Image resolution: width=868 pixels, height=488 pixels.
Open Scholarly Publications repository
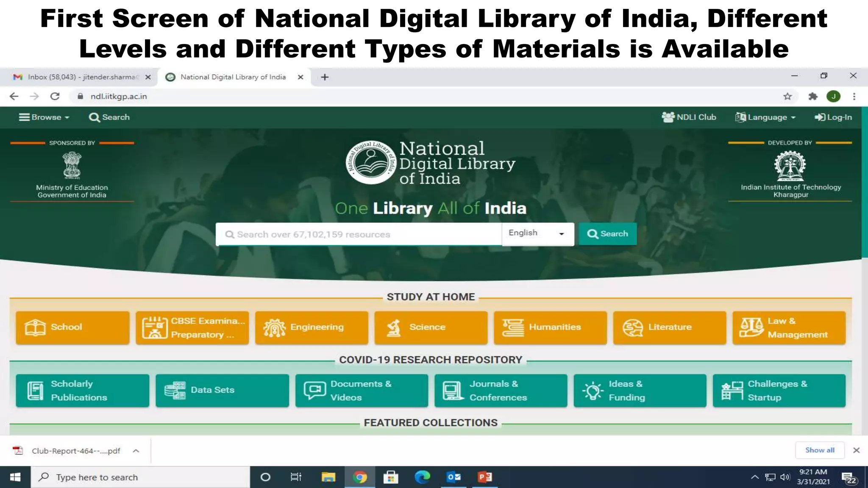[83, 391]
